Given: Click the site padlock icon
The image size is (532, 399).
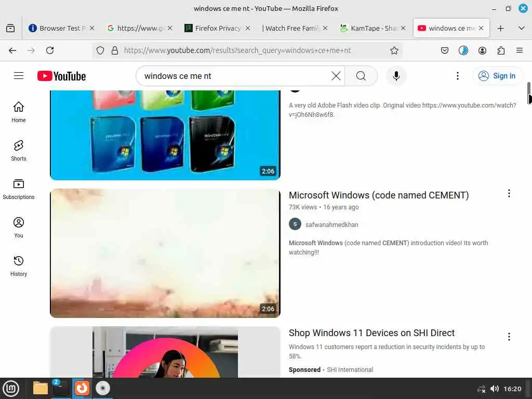Looking at the screenshot, I should point(115,50).
